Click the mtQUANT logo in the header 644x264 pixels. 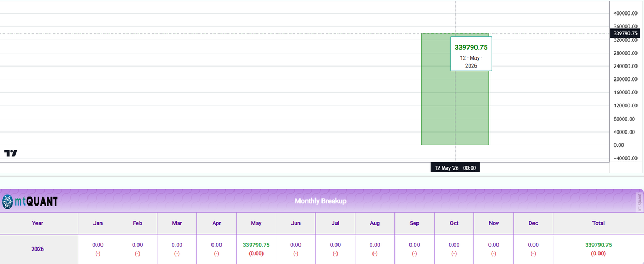30,202
